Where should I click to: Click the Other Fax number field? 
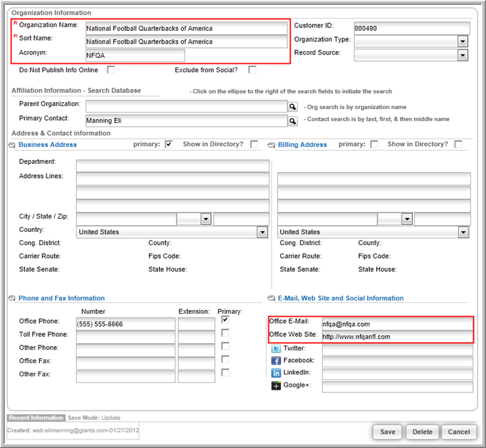click(x=126, y=377)
